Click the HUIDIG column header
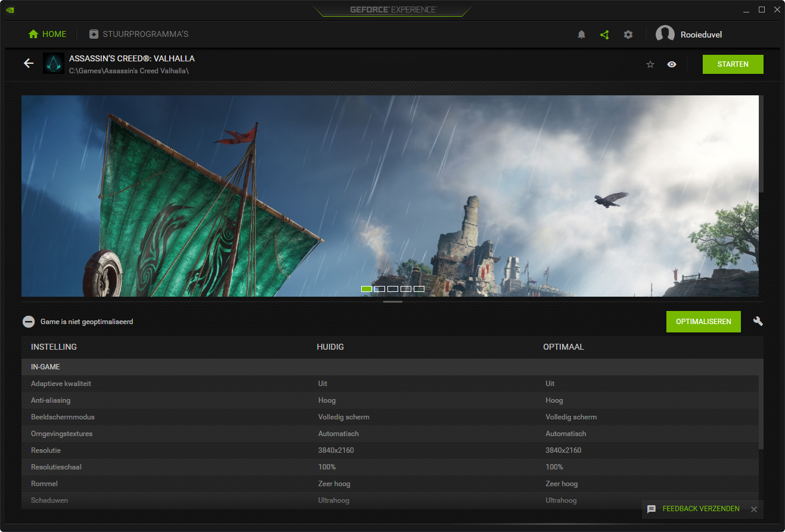Image resolution: width=785 pixels, height=532 pixels. [x=330, y=347]
